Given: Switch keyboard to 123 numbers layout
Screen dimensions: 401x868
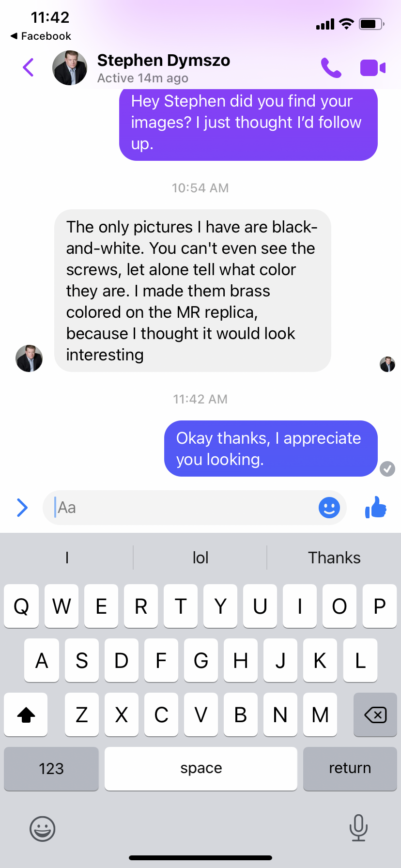Looking at the screenshot, I should (x=51, y=769).
